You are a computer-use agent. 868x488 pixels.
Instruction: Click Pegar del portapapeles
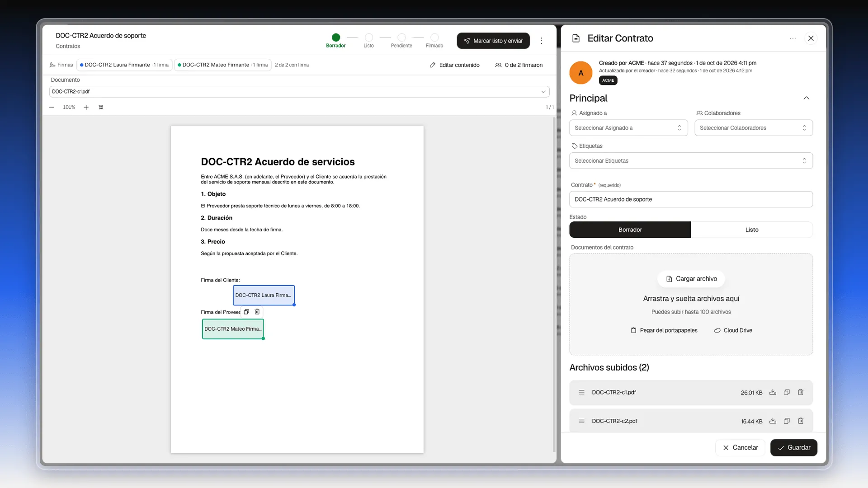pos(664,330)
